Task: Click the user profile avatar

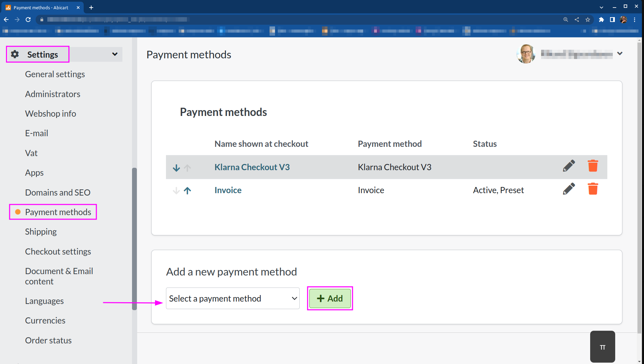Action: [526, 54]
